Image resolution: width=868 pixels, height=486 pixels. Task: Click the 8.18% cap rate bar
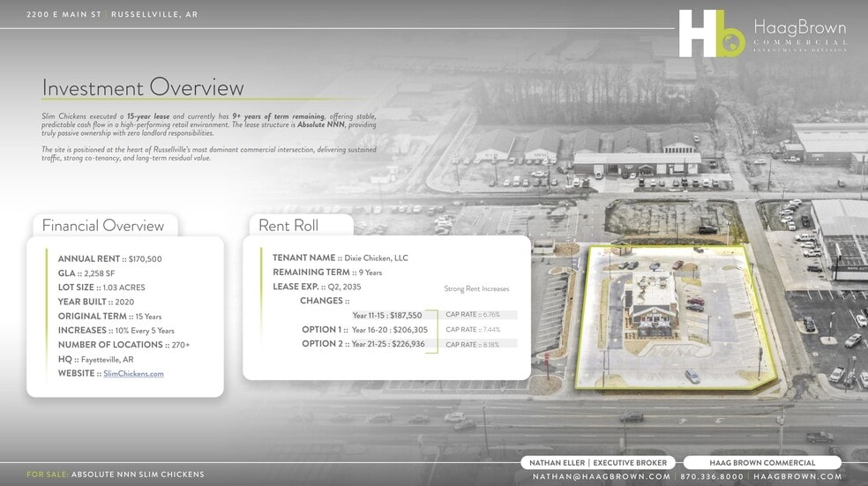[x=481, y=344]
